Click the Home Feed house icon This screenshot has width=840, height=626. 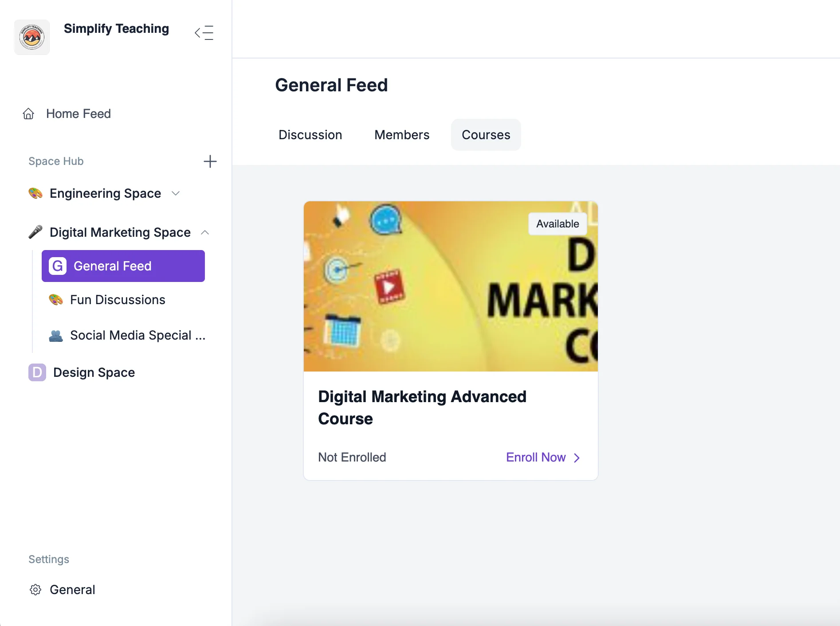click(28, 114)
